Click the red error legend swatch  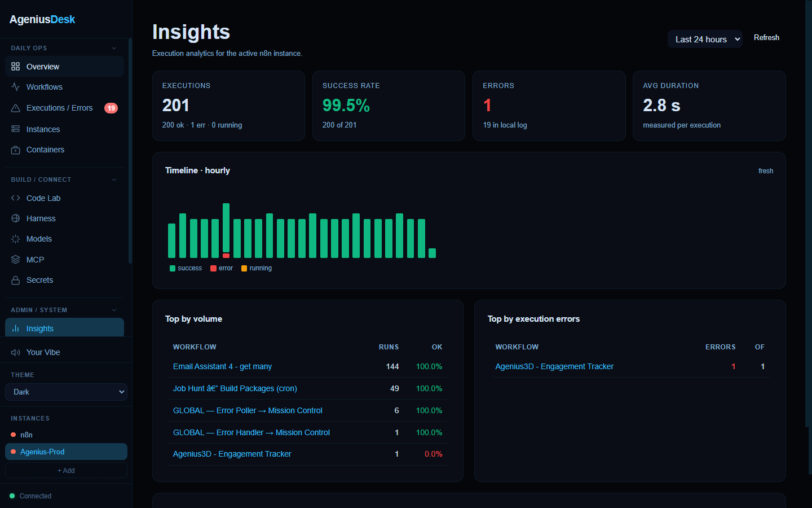[x=213, y=269]
